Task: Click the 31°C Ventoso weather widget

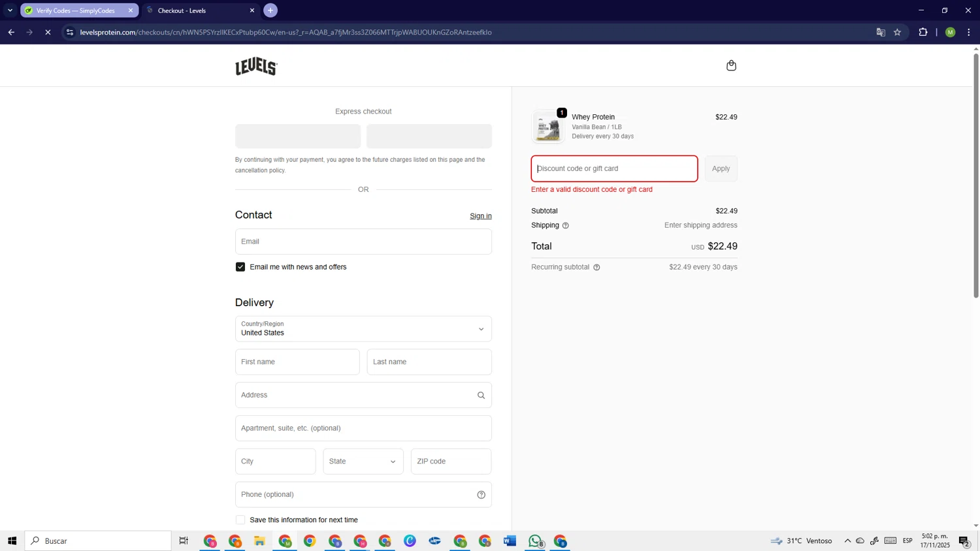Action: click(x=802, y=541)
